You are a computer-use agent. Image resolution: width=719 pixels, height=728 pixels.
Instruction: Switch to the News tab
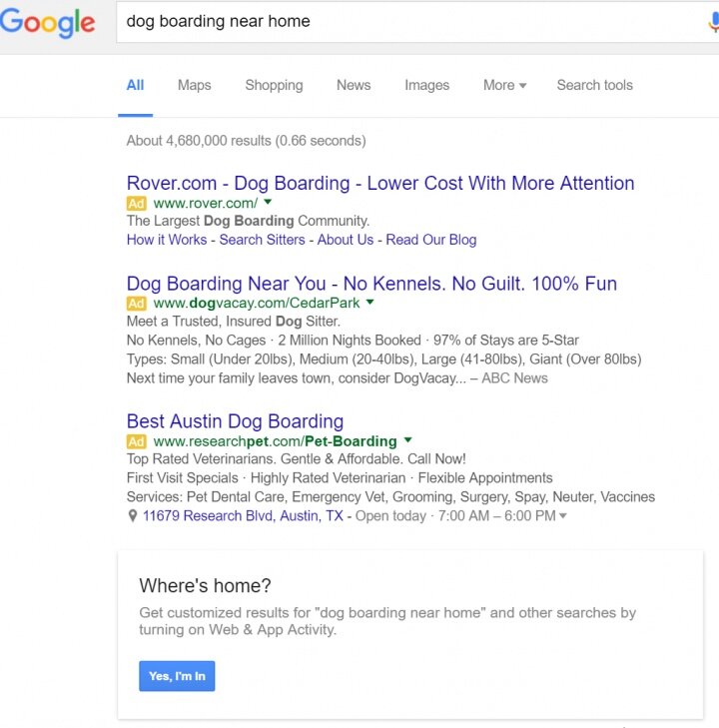point(354,86)
